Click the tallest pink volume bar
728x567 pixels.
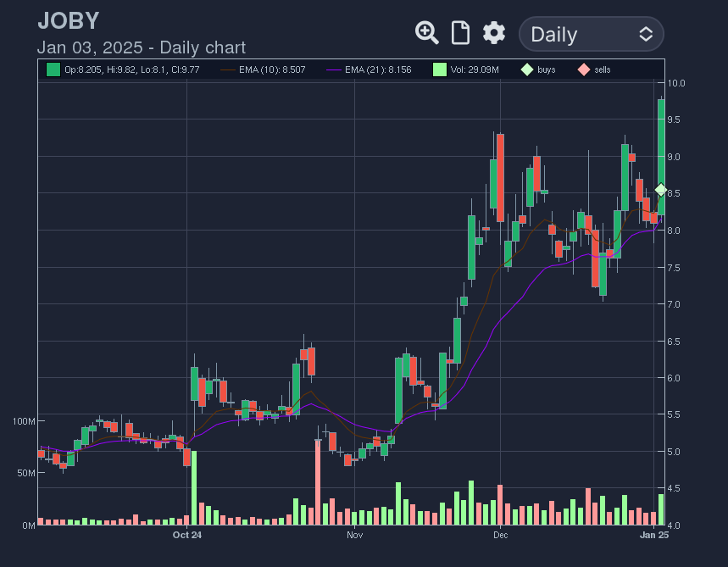(318, 482)
